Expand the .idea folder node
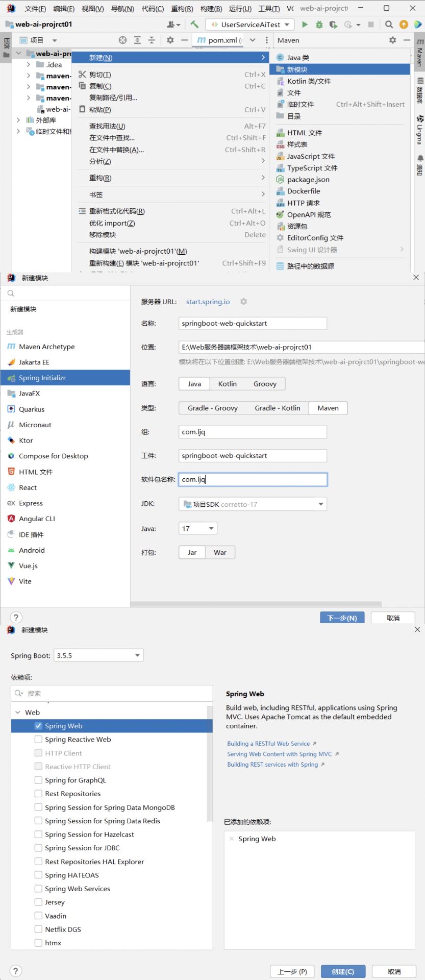Image resolution: width=425 pixels, height=980 pixels. coord(29,64)
